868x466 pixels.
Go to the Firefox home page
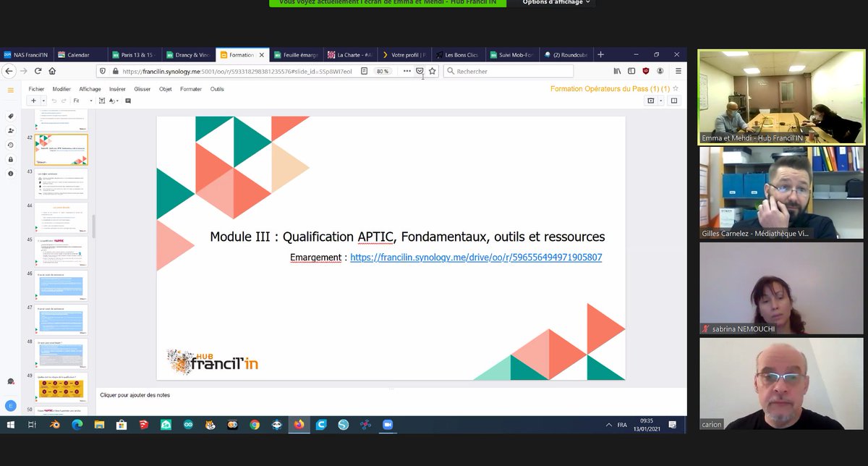coord(52,71)
